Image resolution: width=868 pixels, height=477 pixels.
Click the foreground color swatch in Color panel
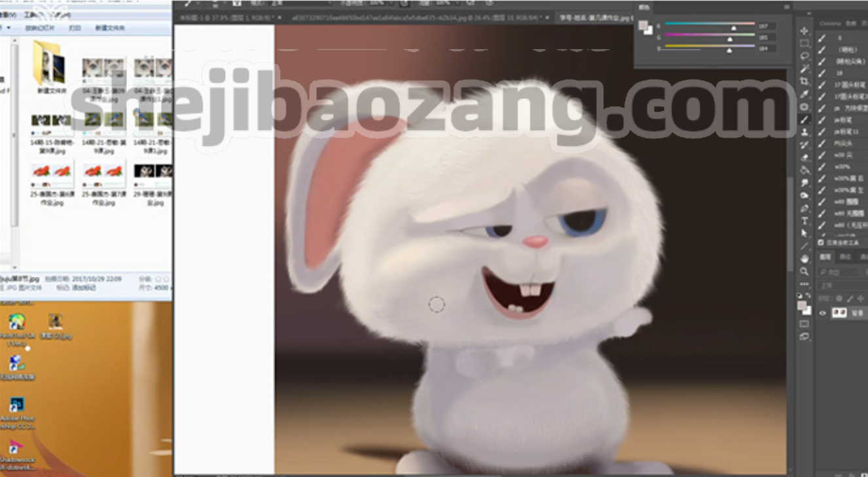pos(643,26)
